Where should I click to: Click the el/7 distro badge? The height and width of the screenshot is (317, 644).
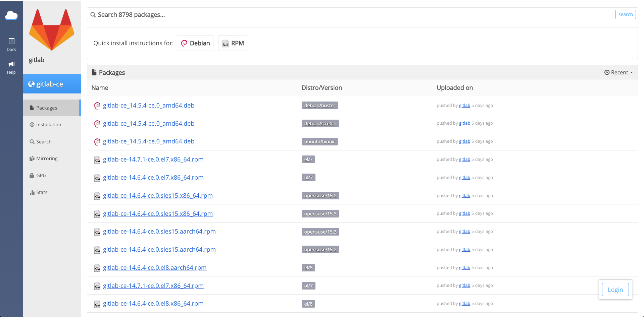308,160
